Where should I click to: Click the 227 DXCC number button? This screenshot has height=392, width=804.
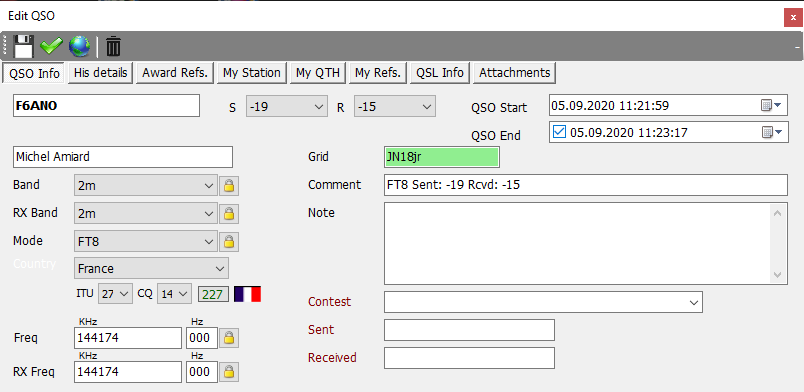(213, 295)
